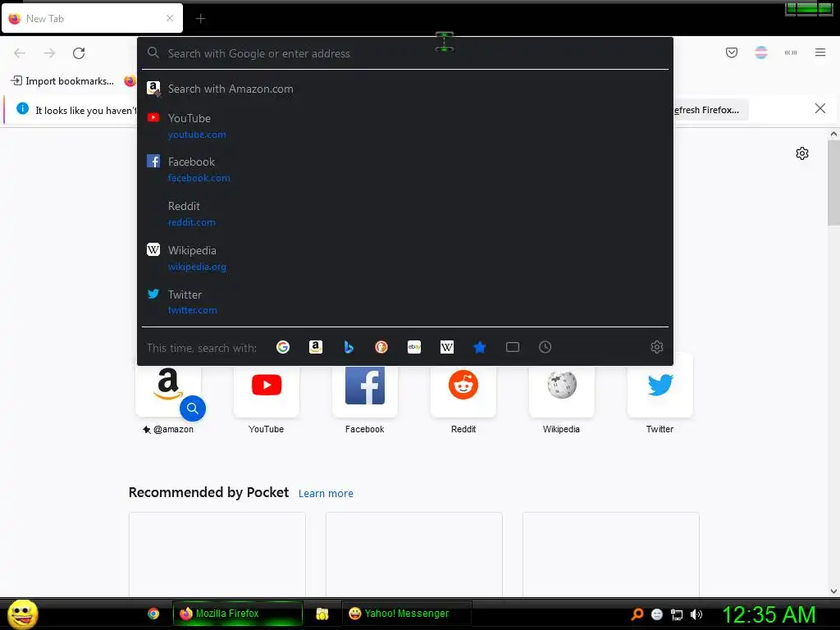This screenshot has height=630, width=840.
Task: Search this time with Bing
Action: click(349, 347)
